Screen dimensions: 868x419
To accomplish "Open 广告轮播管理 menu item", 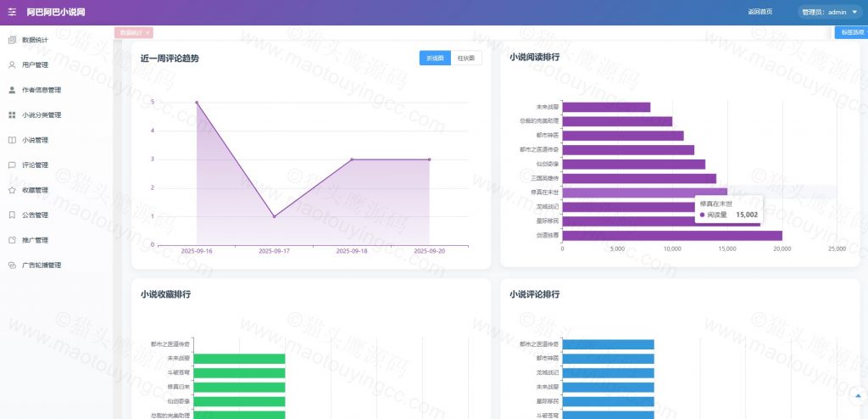I will pyautogui.click(x=57, y=265).
